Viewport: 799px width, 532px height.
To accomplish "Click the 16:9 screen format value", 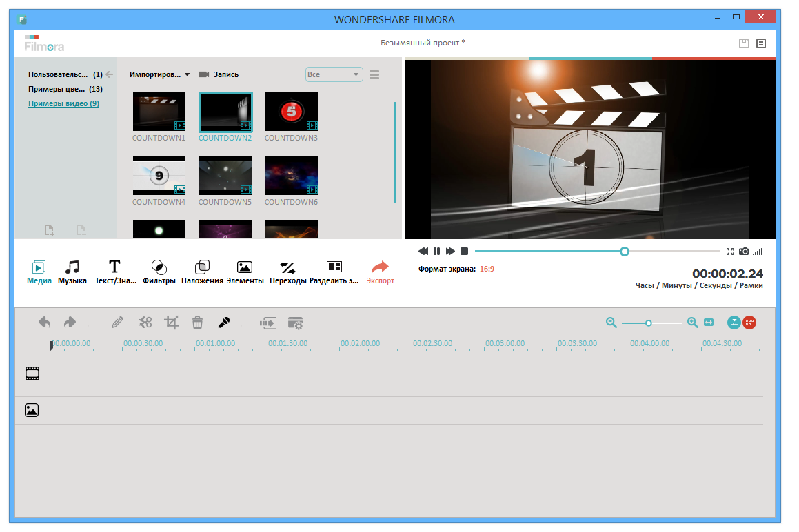I will [487, 269].
